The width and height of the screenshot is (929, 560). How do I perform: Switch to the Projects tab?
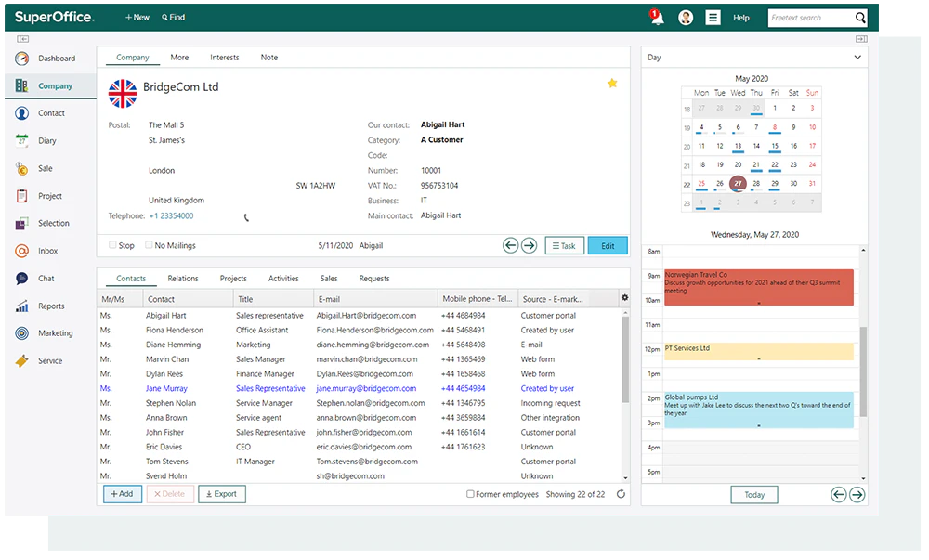pos(233,279)
